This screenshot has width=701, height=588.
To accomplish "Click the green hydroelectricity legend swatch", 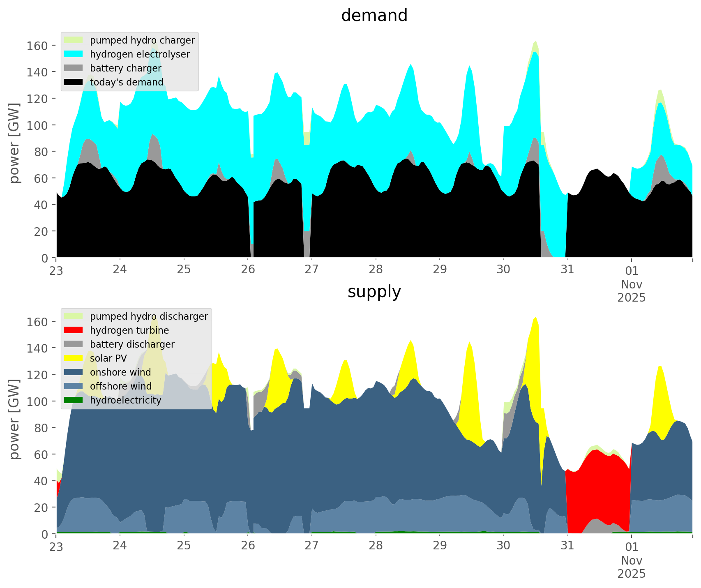I will pyautogui.click(x=74, y=400).
